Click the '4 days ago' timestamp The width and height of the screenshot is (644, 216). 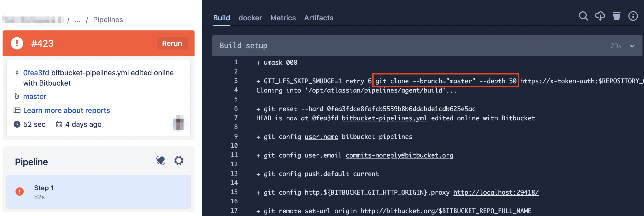(83, 124)
